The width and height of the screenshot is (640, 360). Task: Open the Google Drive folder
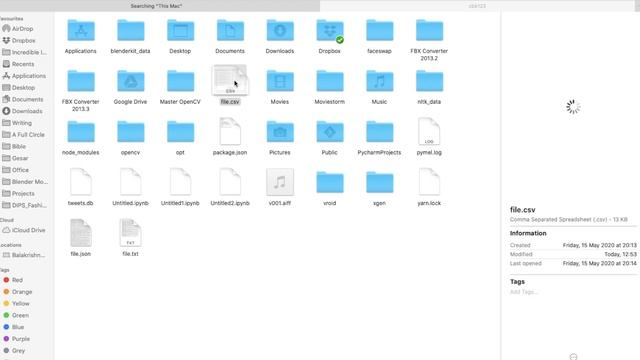coord(131,81)
